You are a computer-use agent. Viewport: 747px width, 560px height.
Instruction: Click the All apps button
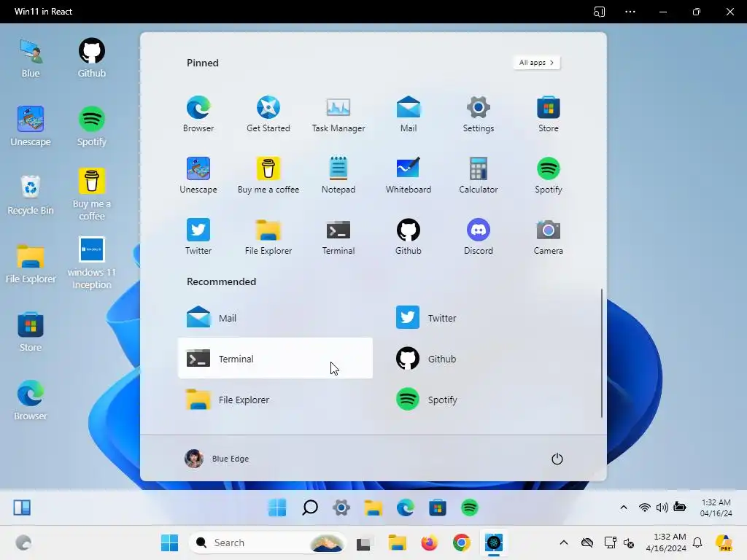click(x=536, y=63)
